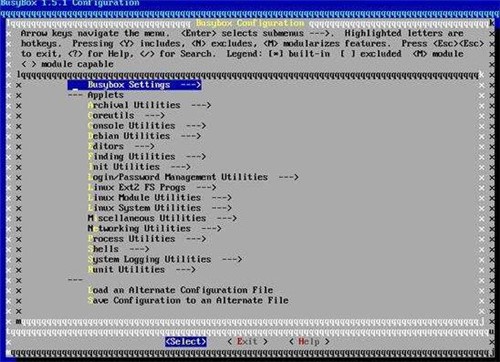Click the Busybox Configuration dialog title

click(x=250, y=23)
